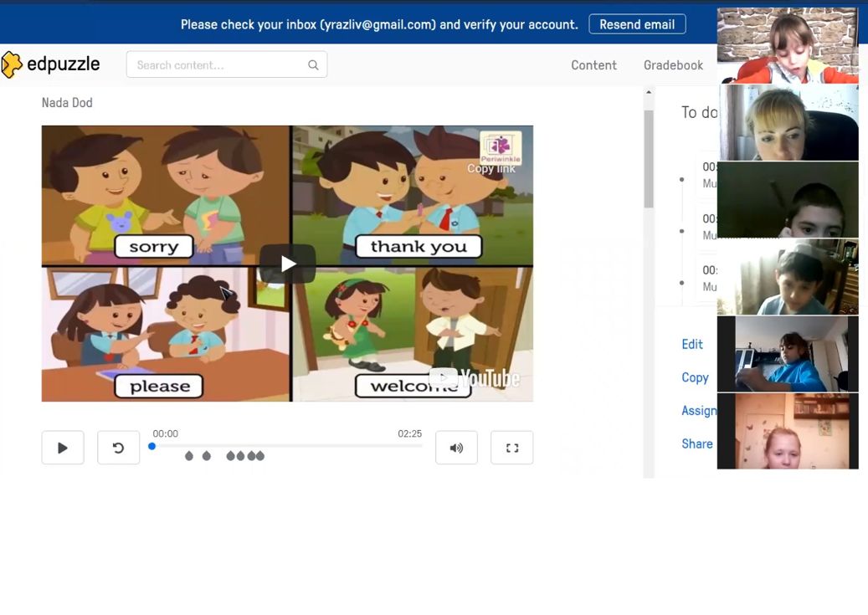Click the search magnifier icon
Viewport: 868px width, 615px height.
click(313, 65)
